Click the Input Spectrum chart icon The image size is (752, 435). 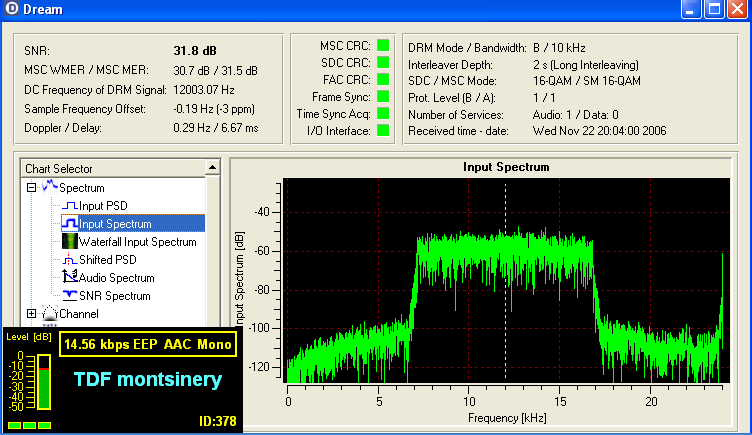click(70, 223)
